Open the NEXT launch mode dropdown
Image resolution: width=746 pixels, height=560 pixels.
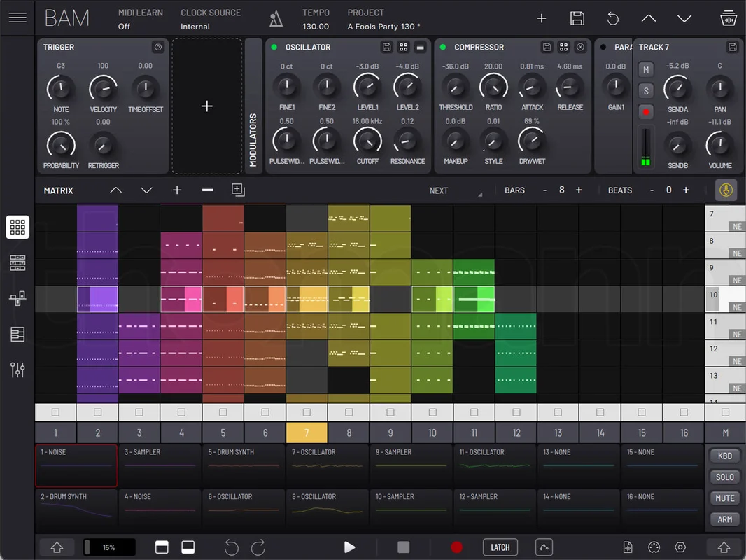[456, 191]
